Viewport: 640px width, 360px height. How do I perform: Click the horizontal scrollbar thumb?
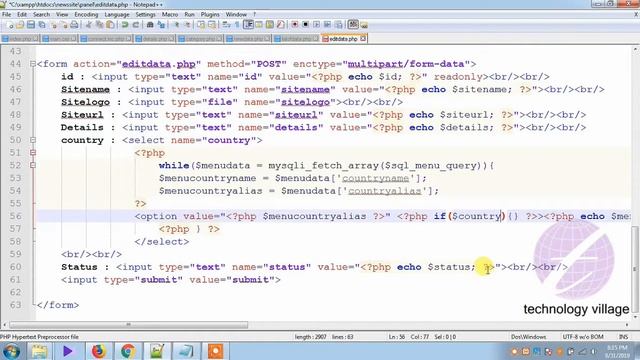click(129, 325)
